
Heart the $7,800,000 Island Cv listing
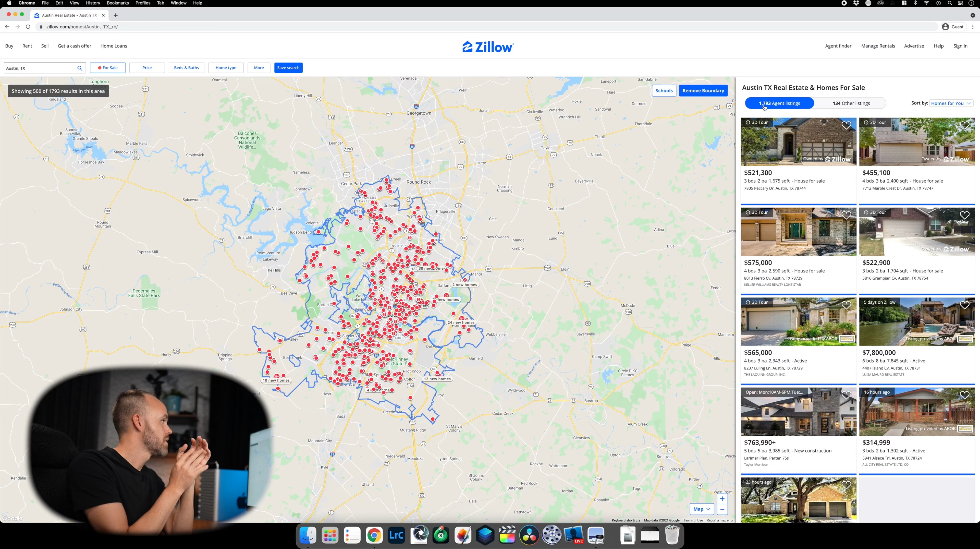coord(964,305)
